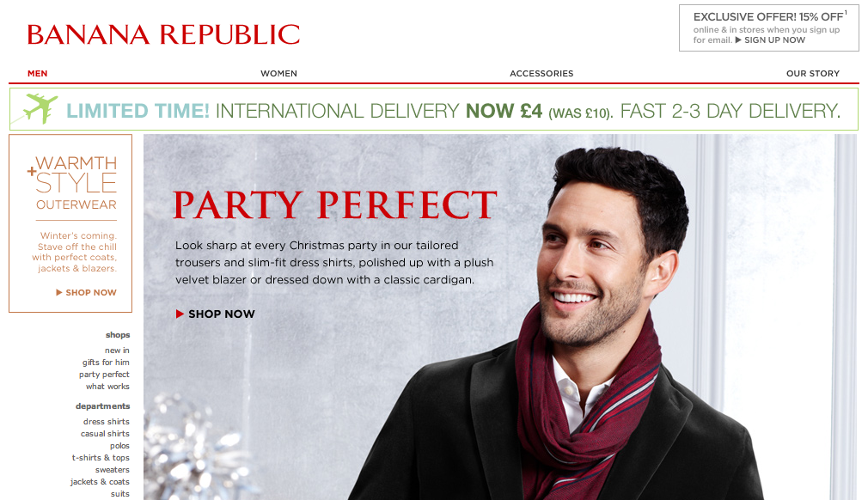Viewport: 868px width, 500px height.
Task: Browse 'dress shirts' department
Action: coord(107,422)
